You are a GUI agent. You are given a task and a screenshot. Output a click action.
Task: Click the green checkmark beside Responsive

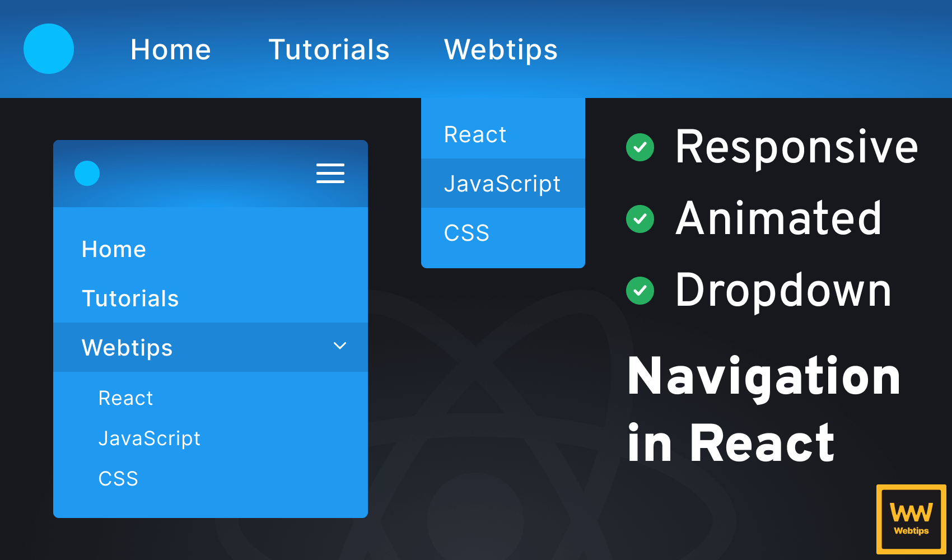click(640, 147)
